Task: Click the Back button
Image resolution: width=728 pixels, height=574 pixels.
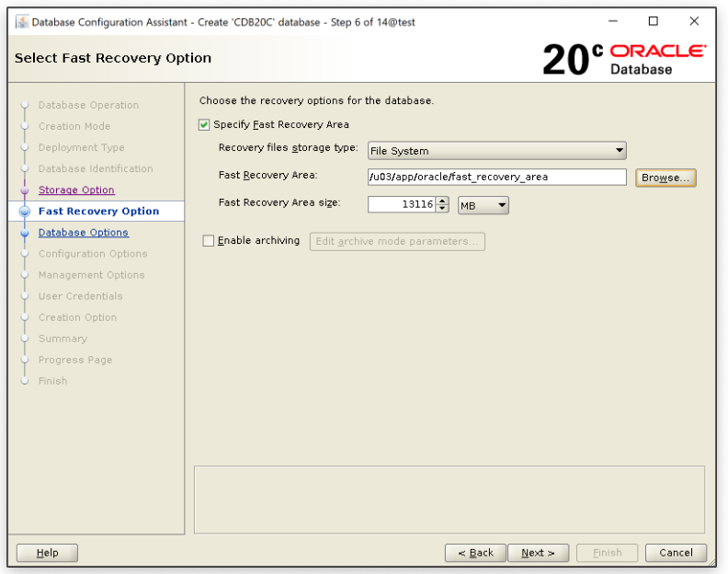Action: point(475,553)
